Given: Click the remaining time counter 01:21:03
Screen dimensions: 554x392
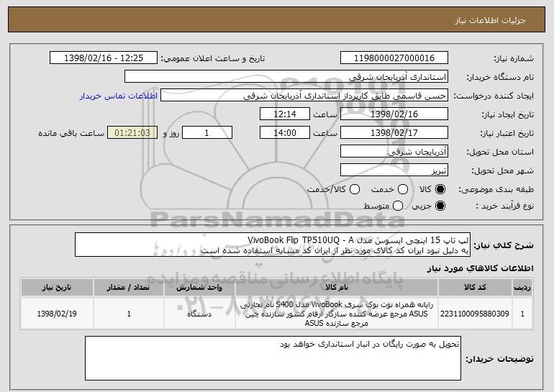Looking at the screenshot, I should click(132, 133).
